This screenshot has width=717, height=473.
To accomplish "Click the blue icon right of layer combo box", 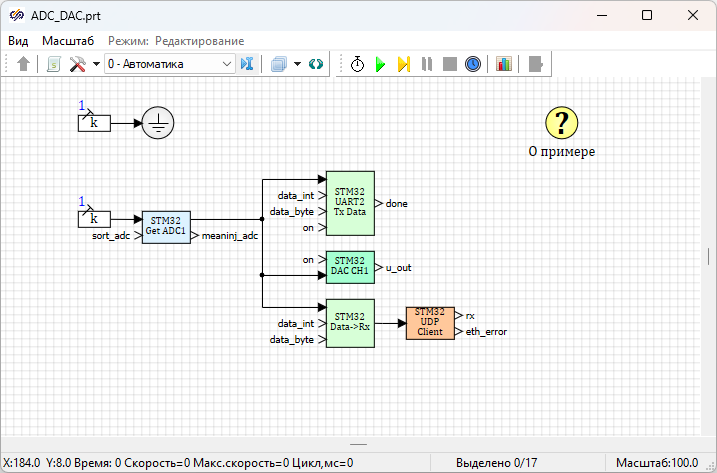I will point(248,64).
